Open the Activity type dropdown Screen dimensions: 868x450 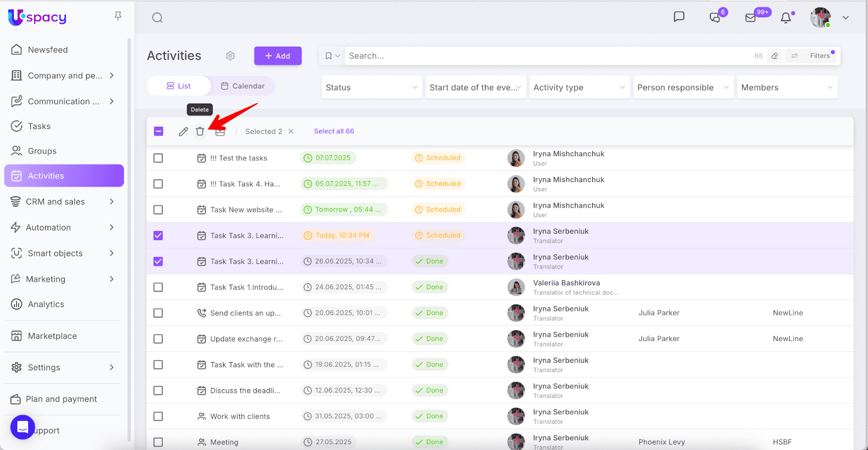[x=579, y=87]
